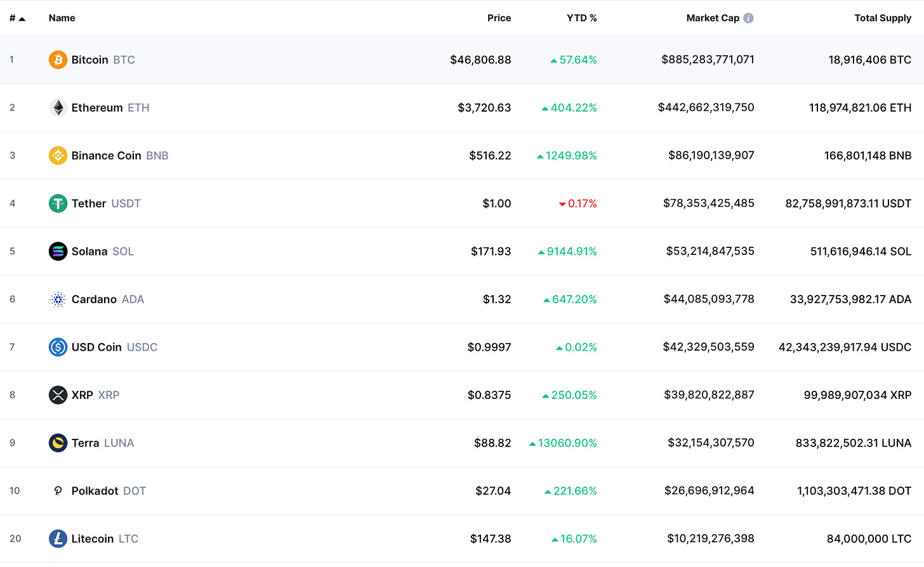Click the Bitcoin logo icon
The width and height of the screenshot is (924, 567).
58,60
